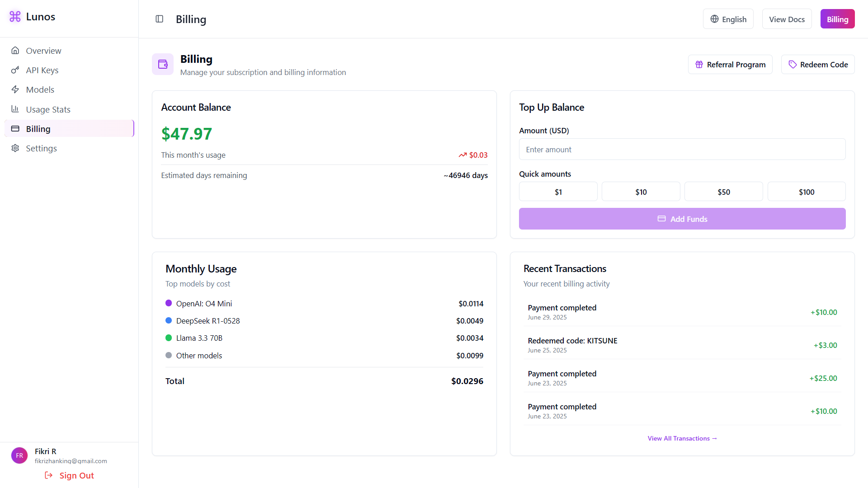Select the $10 quick amount
Image resolution: width=868 pixels, height=488 pixels.
click(x=641, y=192)
